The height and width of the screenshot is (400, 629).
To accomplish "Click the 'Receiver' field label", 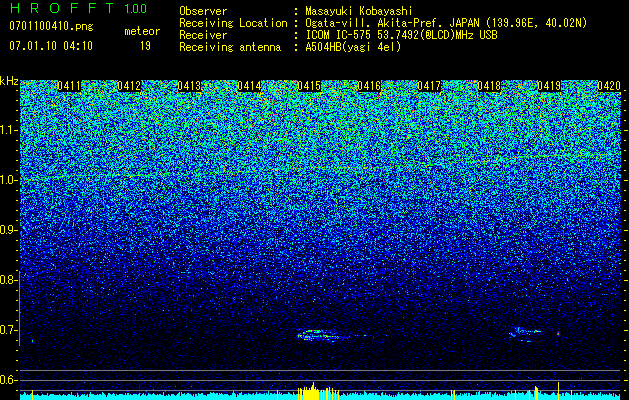I will 203,35.
